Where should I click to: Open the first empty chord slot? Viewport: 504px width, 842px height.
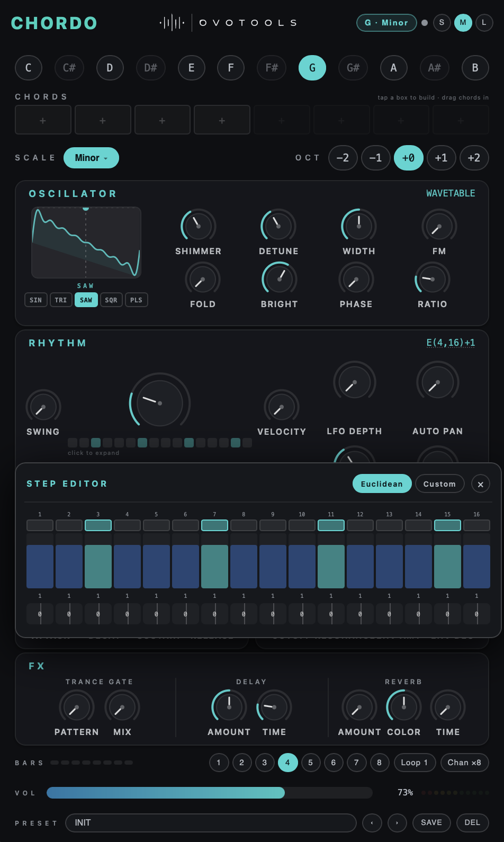coord(43,120)
